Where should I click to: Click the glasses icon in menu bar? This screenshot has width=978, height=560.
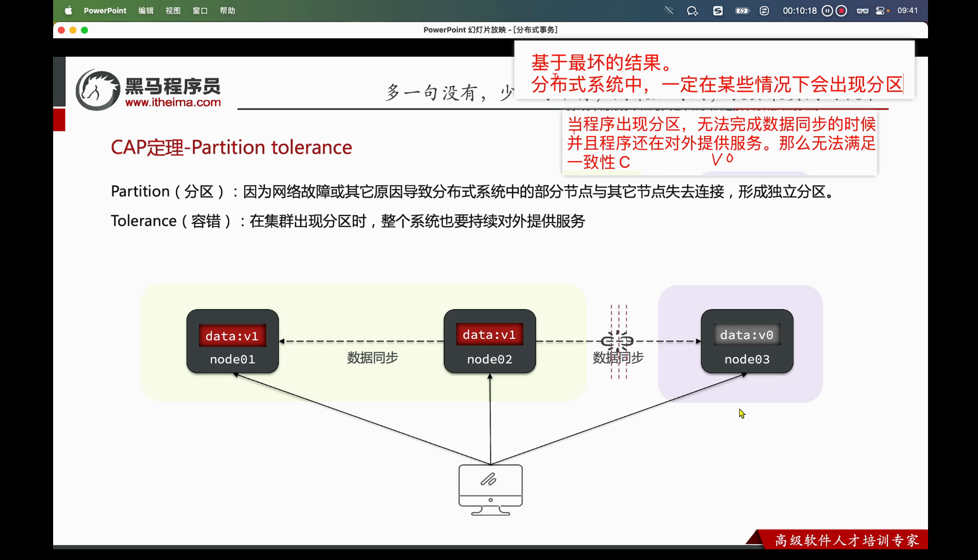click(x=862, y=11)
